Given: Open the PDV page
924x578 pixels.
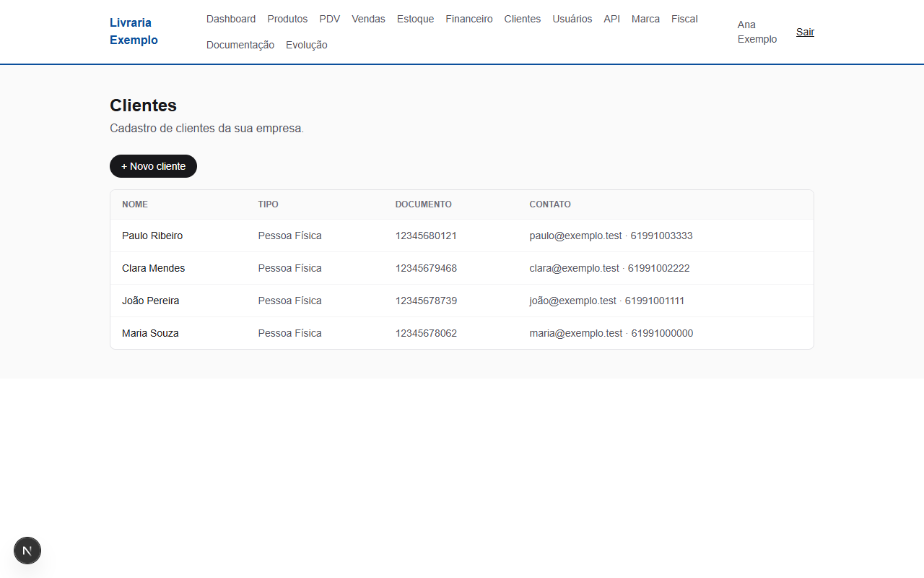Looking at the screenshot, I should (x=329, y=19).
